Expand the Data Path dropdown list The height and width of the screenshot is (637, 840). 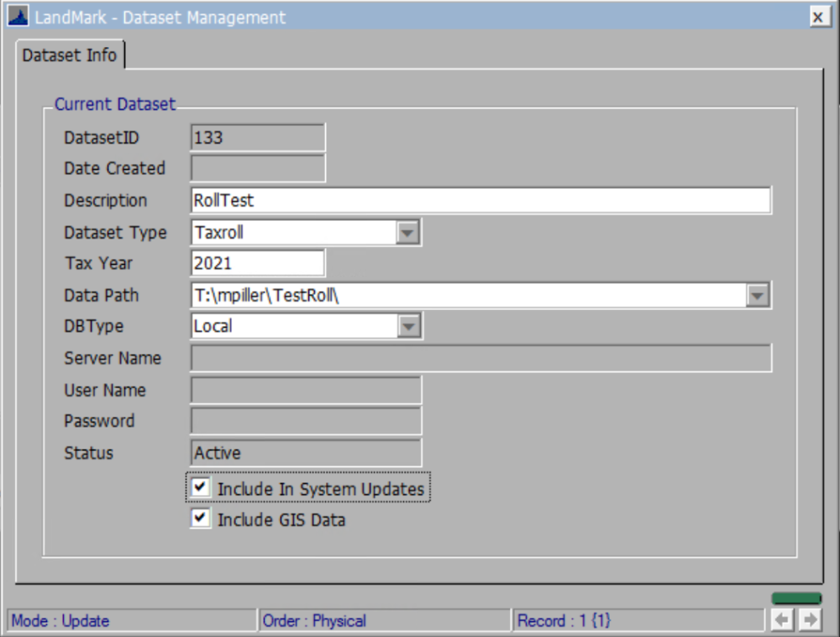tap(759, 295)
